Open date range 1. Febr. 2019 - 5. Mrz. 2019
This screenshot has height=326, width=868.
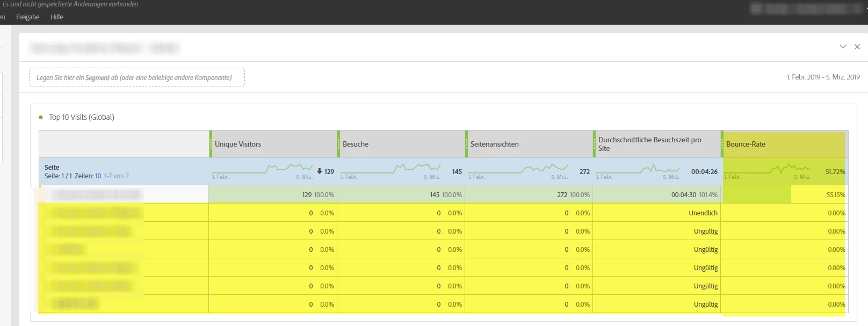(823, 77)
